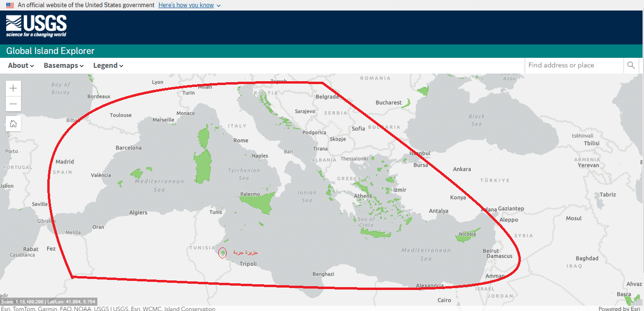Click the Global Island Explorer title
Image resolution: width=644 pixels, height=311 pixels.
50,51
